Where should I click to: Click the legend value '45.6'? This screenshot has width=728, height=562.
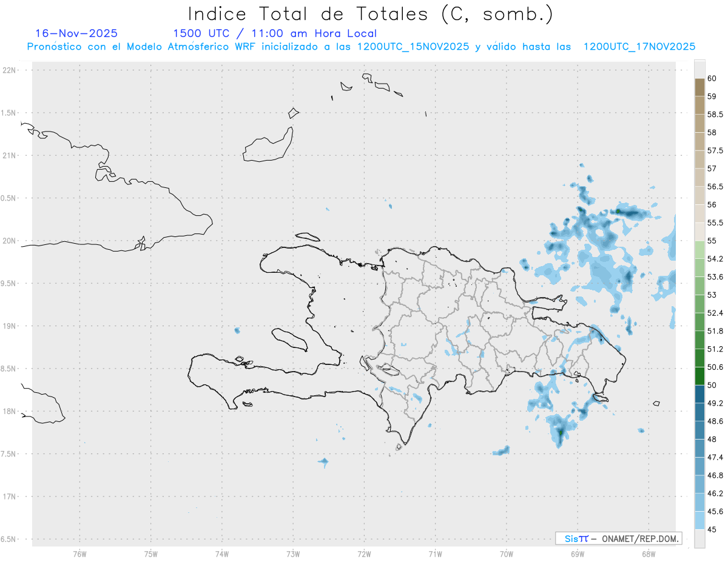tap(715, 512)
